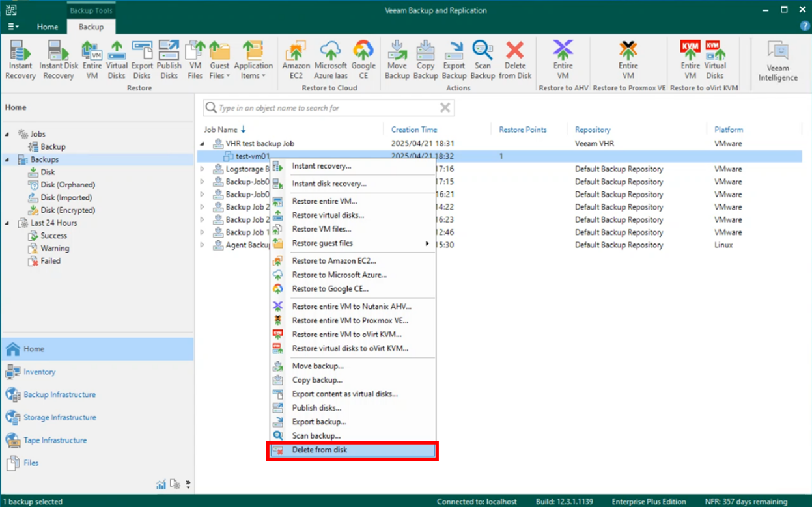Sort by the Creation Time column header

coord(414,130)
